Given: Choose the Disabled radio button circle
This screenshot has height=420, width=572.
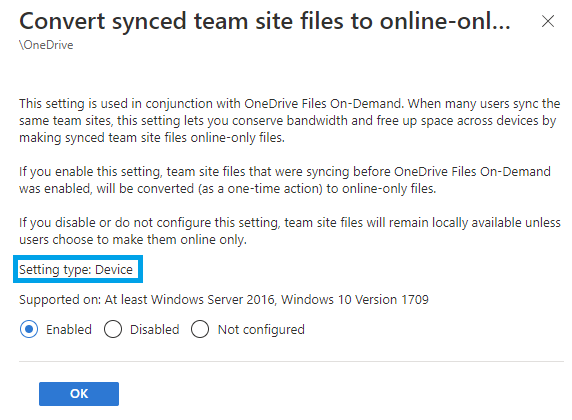Looking at the screenshot, I should point(113,329).
